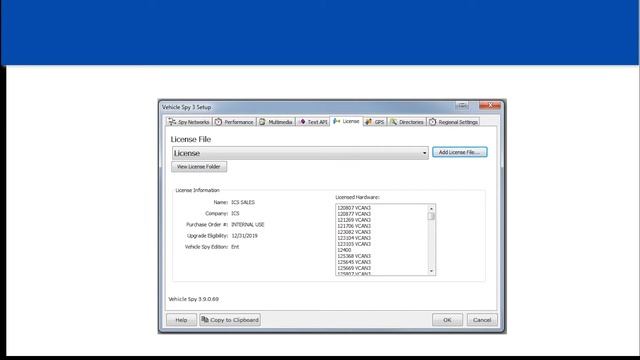Select the 121269 VCAN3 hardware entry
This screenshot has width=640, height=360.
coord(354,220)
